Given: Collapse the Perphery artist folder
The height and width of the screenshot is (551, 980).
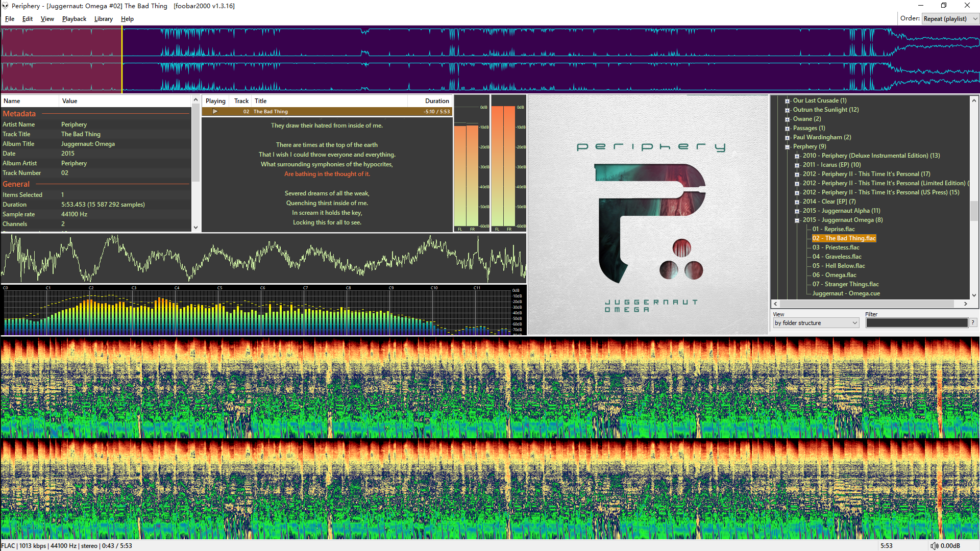Looking at the screenshot, I should 788,146.
